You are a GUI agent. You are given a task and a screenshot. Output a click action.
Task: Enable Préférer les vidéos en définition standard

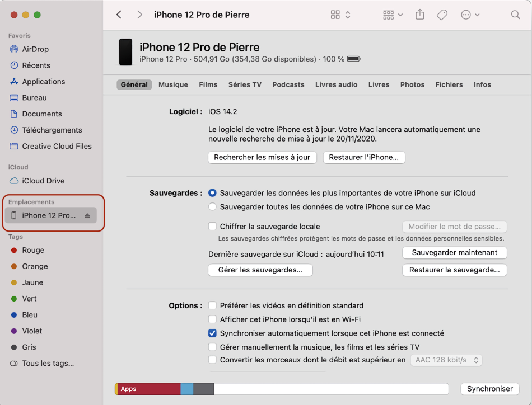212,305
